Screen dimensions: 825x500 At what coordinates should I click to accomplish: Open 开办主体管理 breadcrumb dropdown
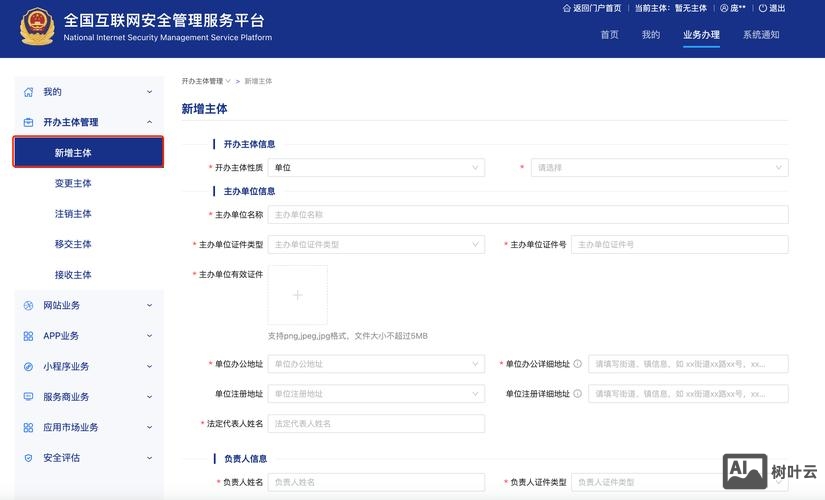(x=206, y=81)
